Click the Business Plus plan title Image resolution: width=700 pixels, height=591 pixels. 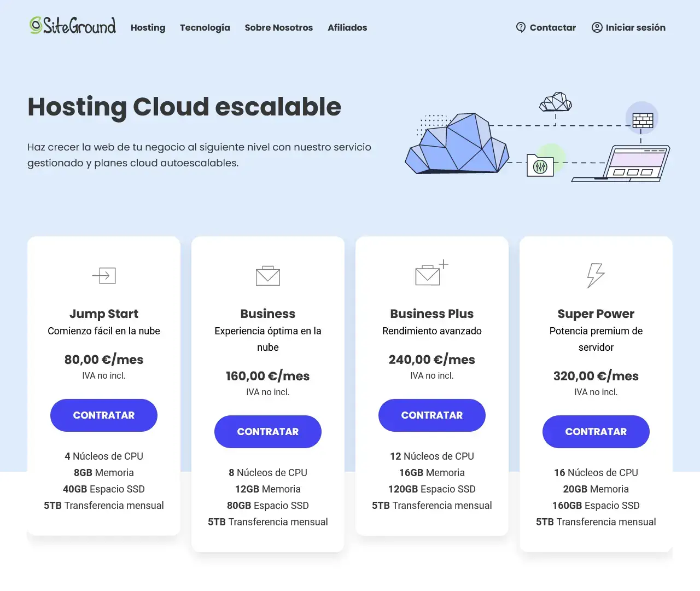click(x=432, y=314)
